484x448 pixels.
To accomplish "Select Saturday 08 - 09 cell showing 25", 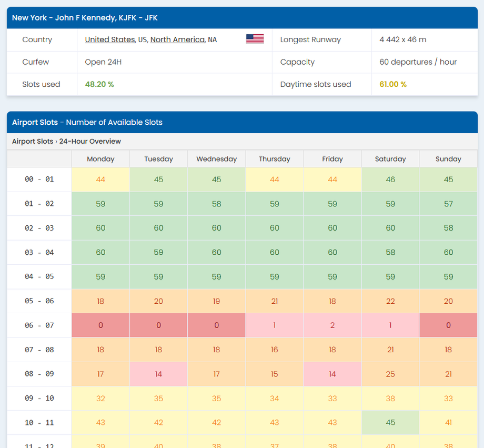I will coord(390,374).
